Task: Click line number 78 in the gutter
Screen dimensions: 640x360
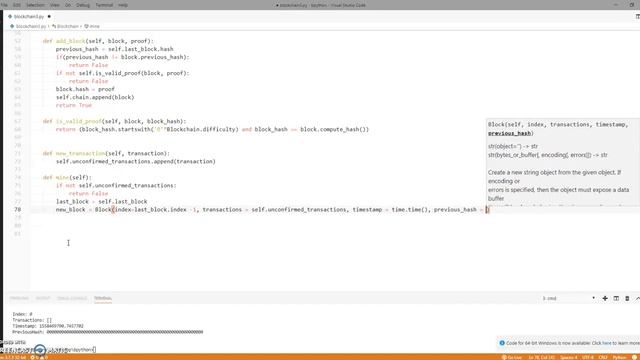Action: 18,209
